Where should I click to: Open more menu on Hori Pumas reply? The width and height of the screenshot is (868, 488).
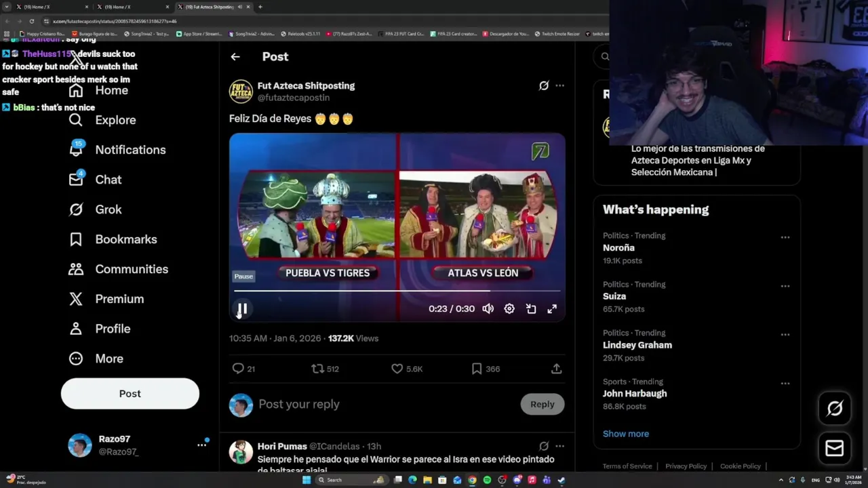pyautogui.click(x=559, y=446)
